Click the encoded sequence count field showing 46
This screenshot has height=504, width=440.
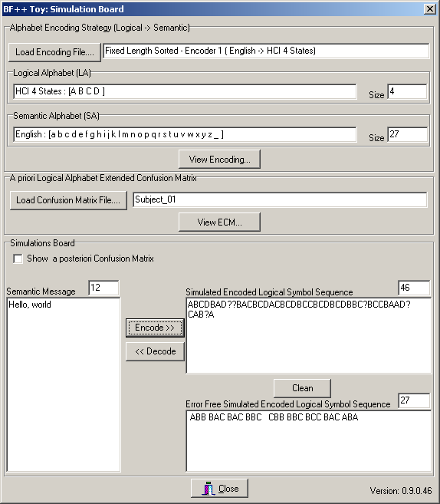pyautogui.click(x=414, y=288)
